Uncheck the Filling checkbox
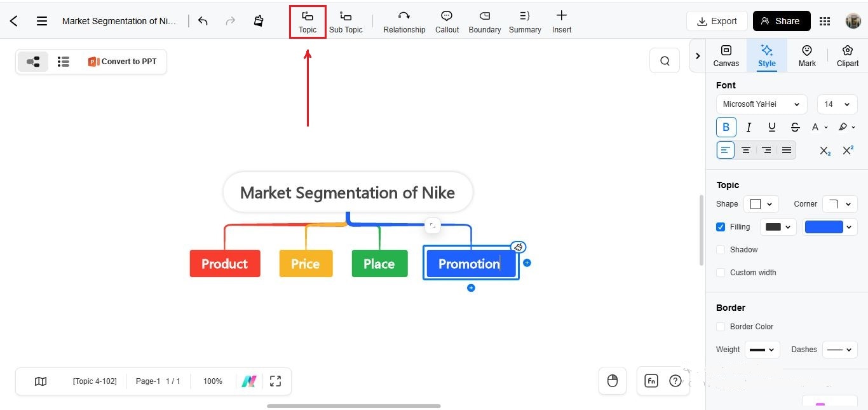 pyautogui.click(x=721, y=227)
